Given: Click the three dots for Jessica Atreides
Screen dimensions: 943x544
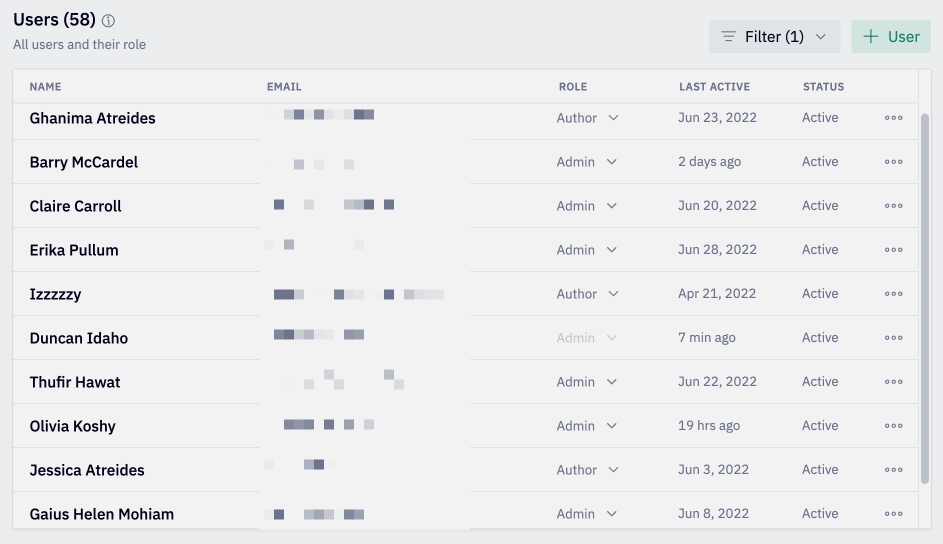Looking at the screenshot, I should click(x=893, y=469).
